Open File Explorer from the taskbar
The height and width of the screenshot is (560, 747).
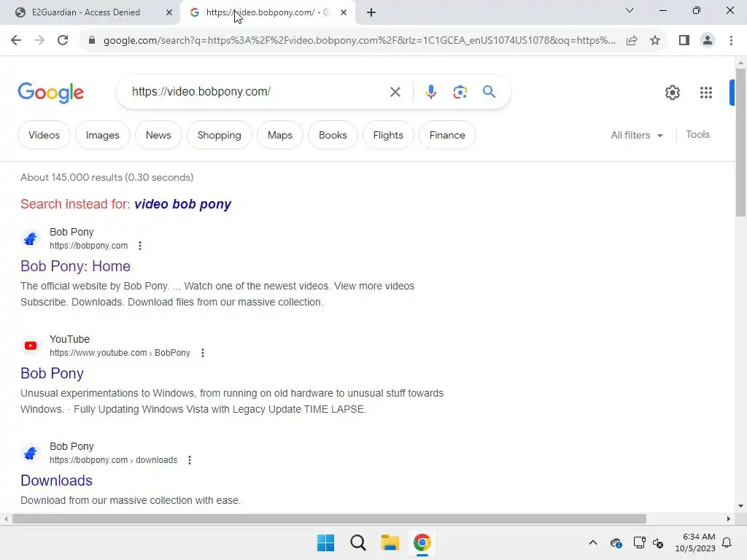pos(390,542)
